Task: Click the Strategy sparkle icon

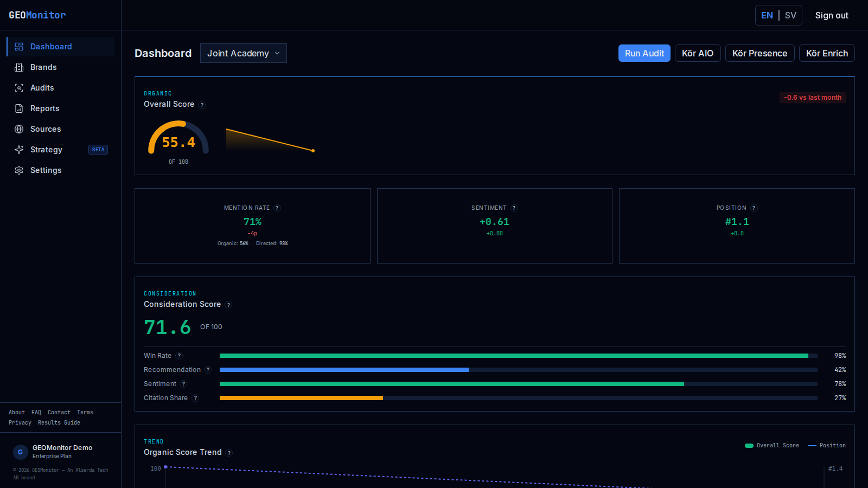Action: (19, 150)
